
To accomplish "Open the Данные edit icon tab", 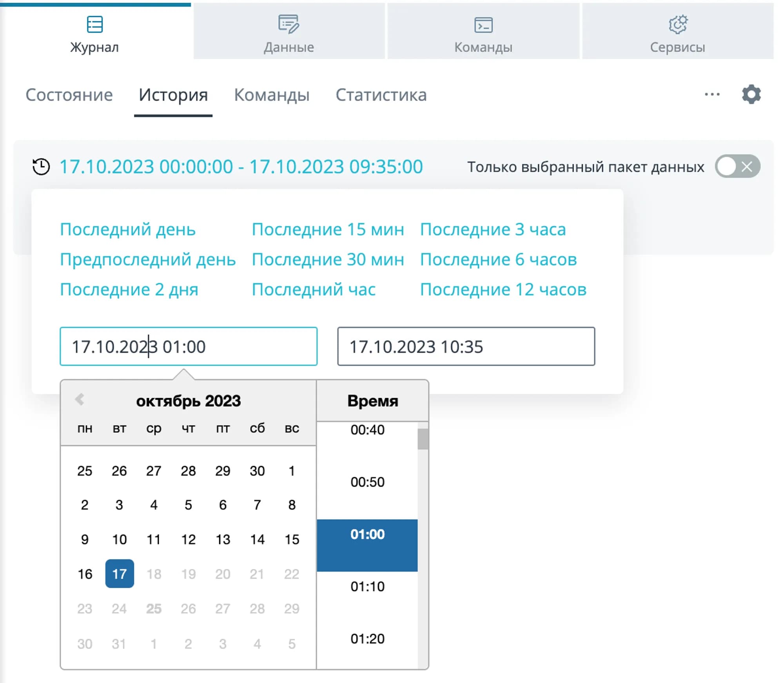I will 289,24.
